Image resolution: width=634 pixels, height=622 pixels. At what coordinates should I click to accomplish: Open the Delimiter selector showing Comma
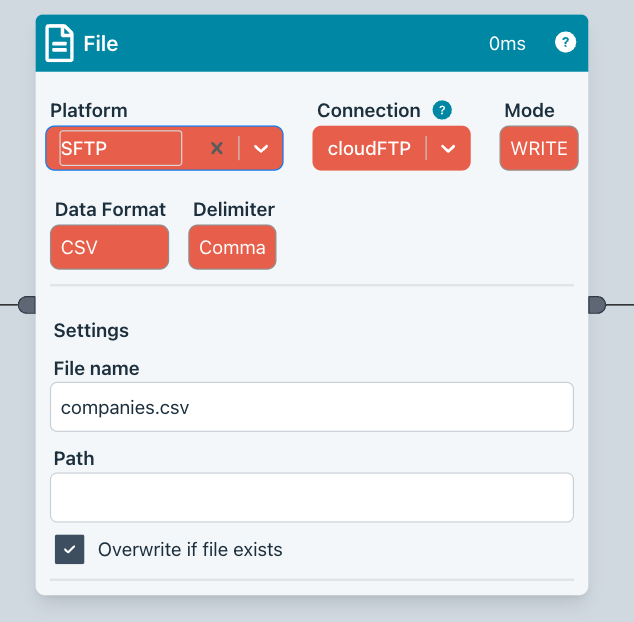click(x=232, y=247)
